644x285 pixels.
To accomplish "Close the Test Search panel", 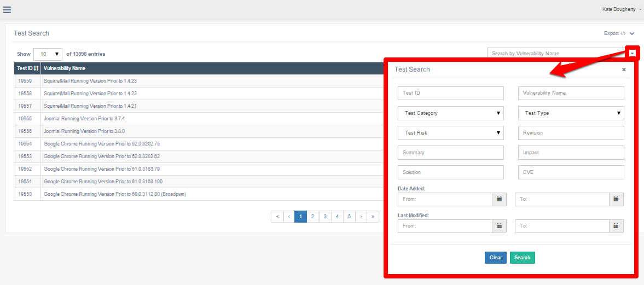I will point(624,69).
